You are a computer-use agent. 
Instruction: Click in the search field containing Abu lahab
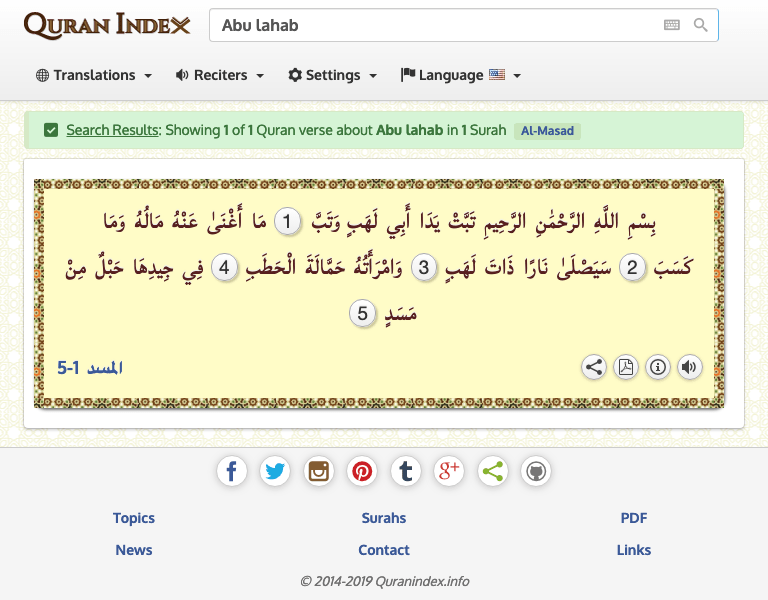[x=430, y=25]
